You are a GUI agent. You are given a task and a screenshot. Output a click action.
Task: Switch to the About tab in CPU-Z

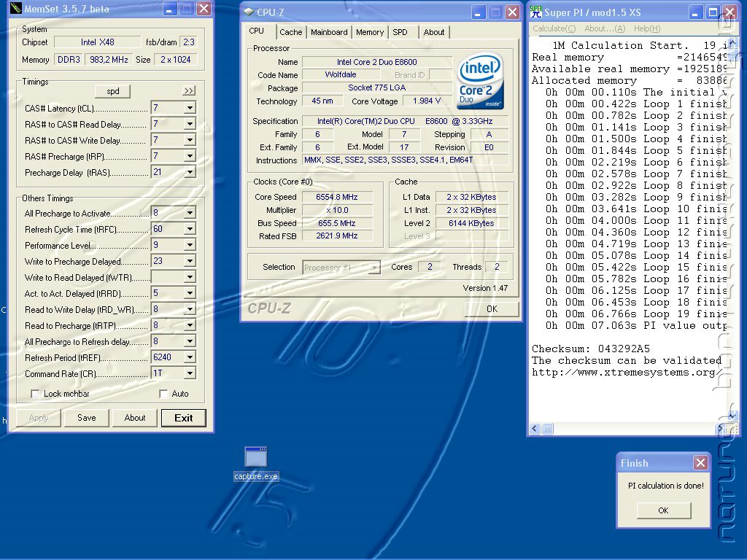click(x=433, y=32)
